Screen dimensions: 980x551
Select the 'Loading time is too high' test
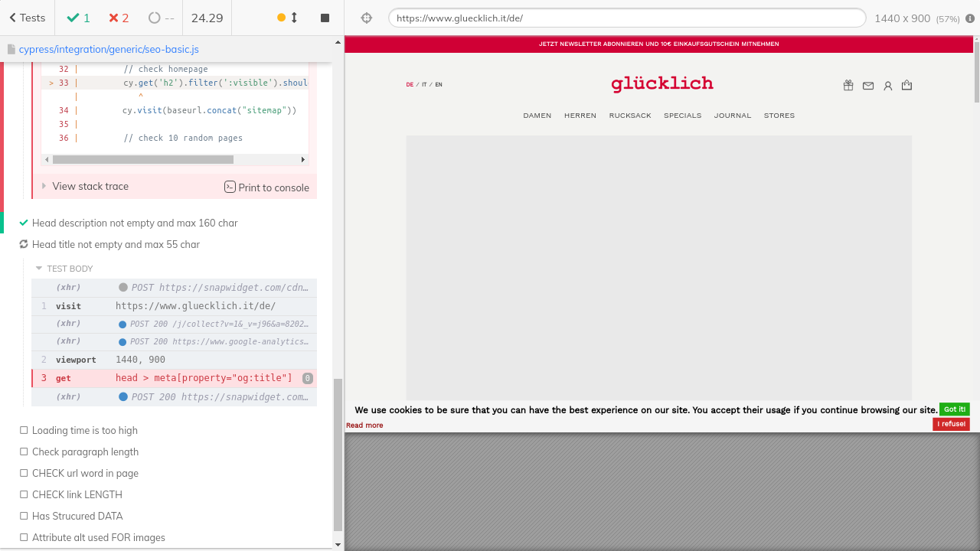[84, 431]
